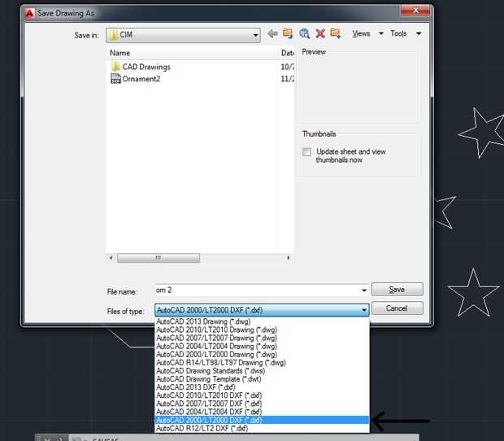The height and width of the screenshot is (441, 504).
Task: Select AutoCAD 2007/LT2007 Drawing (*.dwg) type
Action: [x=262, y=338]
